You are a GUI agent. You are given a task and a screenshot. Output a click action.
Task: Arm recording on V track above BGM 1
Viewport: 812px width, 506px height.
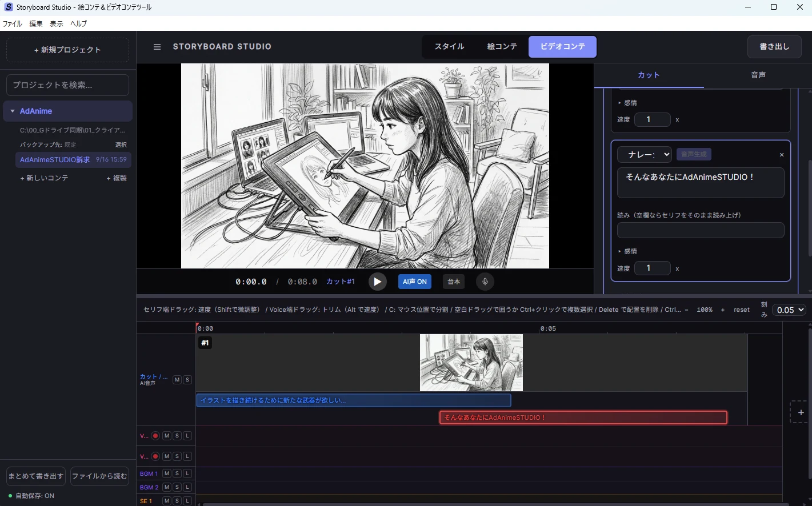click(155, 456)
